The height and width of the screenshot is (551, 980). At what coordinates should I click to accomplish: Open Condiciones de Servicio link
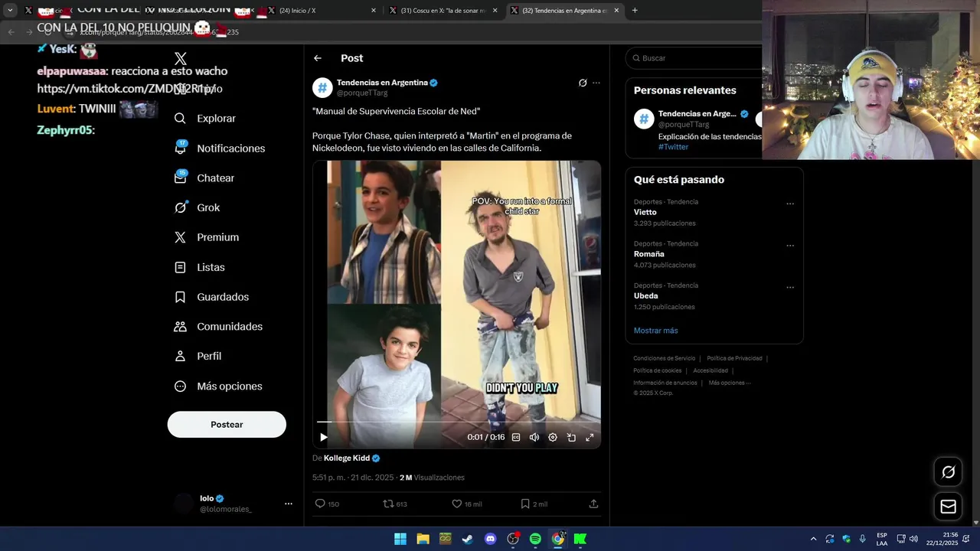[664, 358]
